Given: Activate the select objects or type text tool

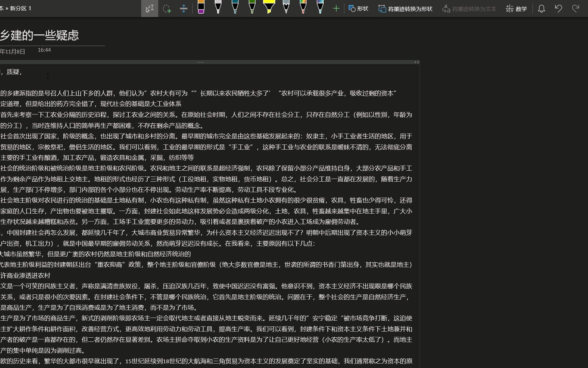Looking at the screenshot, I should click(150, 9).
